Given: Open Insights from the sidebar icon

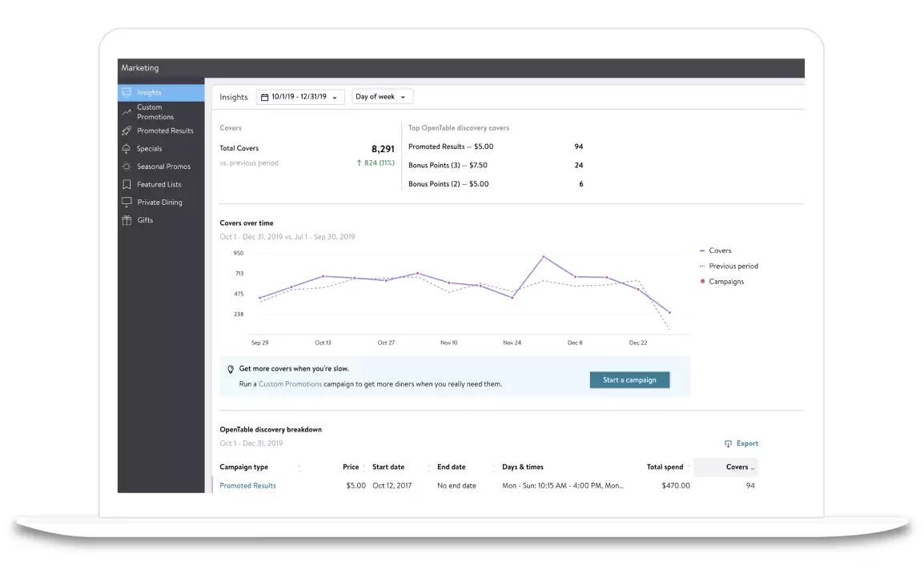Looking at the screenshot, I should click(x=126, y=93).
